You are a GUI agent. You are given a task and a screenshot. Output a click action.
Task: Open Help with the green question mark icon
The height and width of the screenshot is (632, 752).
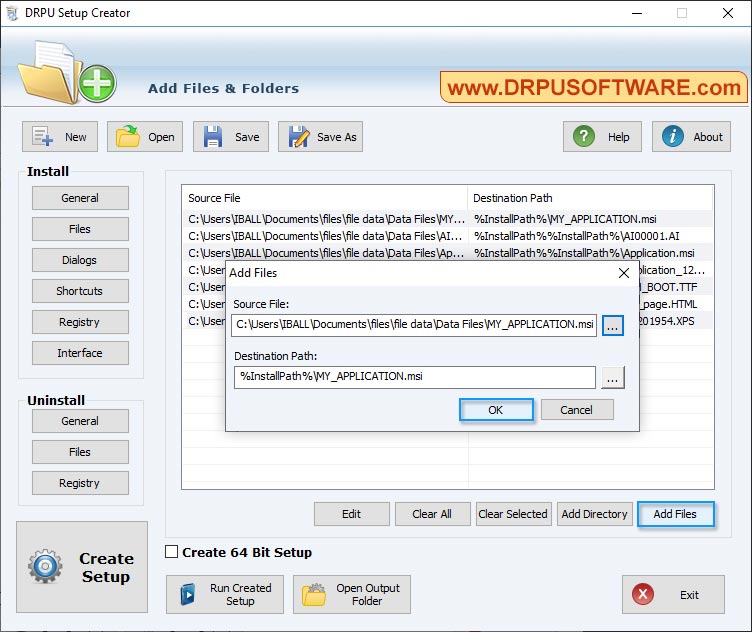[x=584, y=137]
